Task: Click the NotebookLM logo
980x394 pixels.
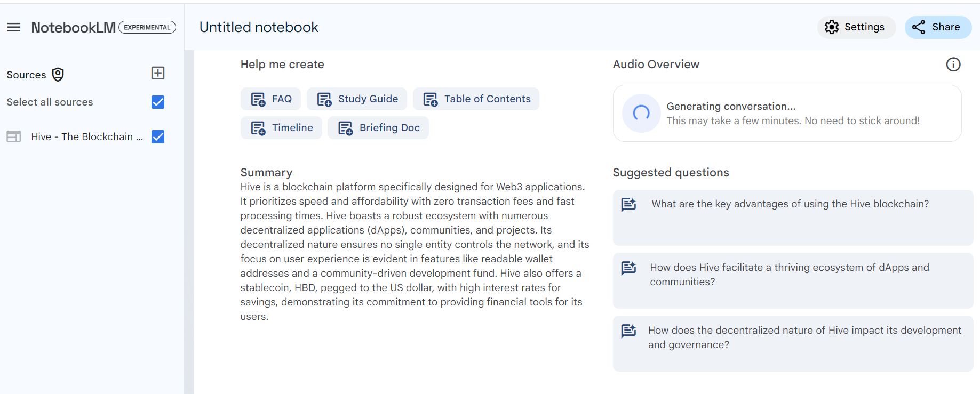Action: pos(73,27)
